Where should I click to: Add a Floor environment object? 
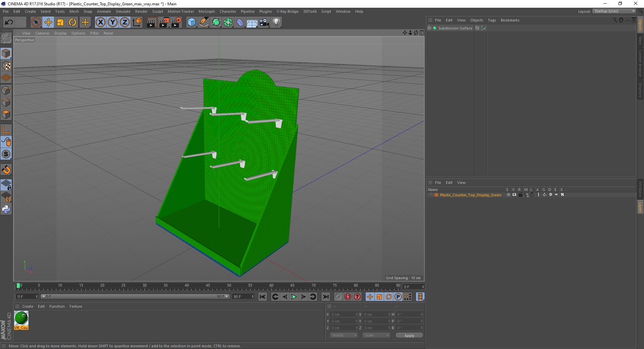tap(252, 22)
